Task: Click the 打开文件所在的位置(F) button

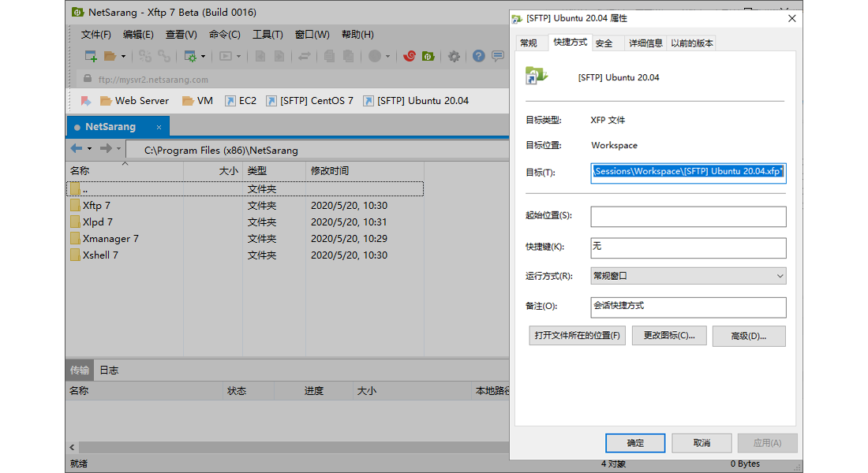Action: 577,335
